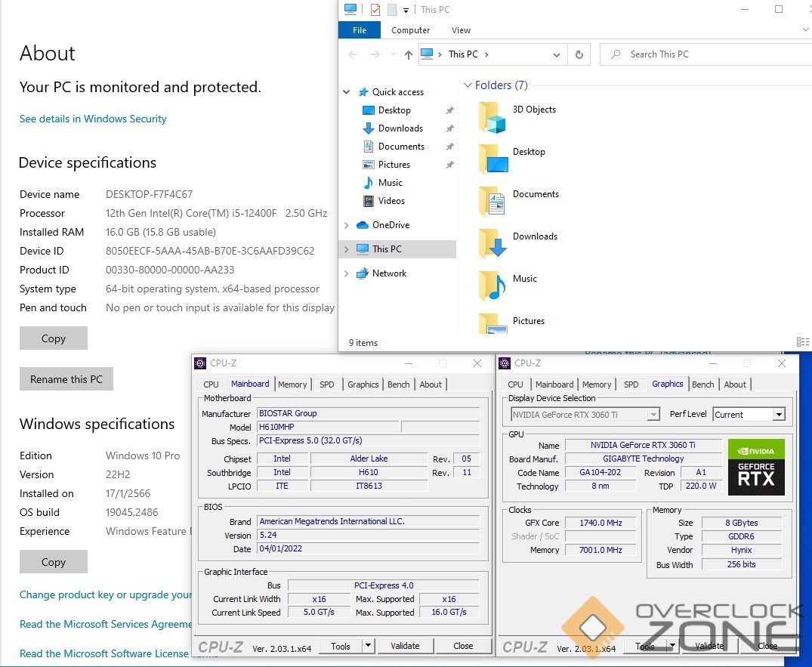This screenshot has height=667, width=812.
Task: Click the Documents icon in Quick access
Action: (x=368, y=147)
